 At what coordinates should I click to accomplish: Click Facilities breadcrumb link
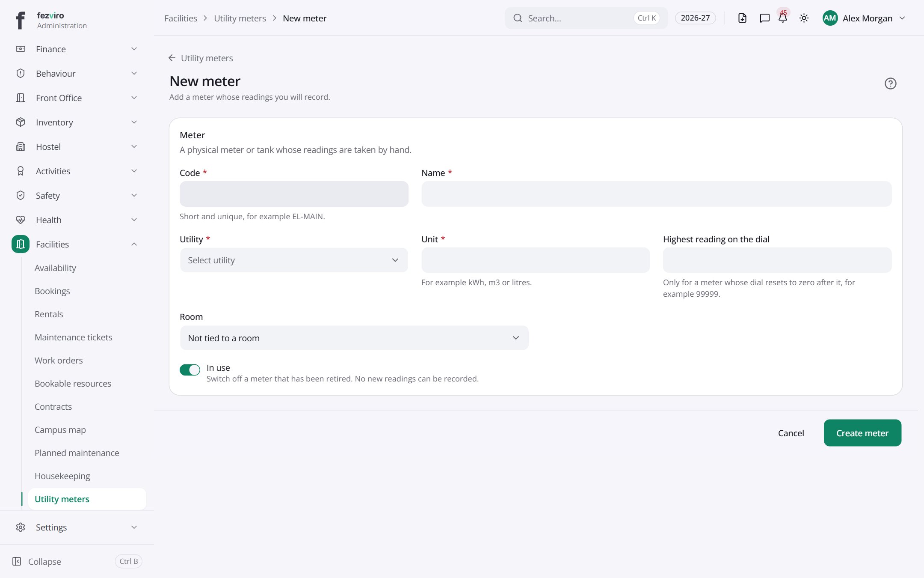tap(181, 18)
